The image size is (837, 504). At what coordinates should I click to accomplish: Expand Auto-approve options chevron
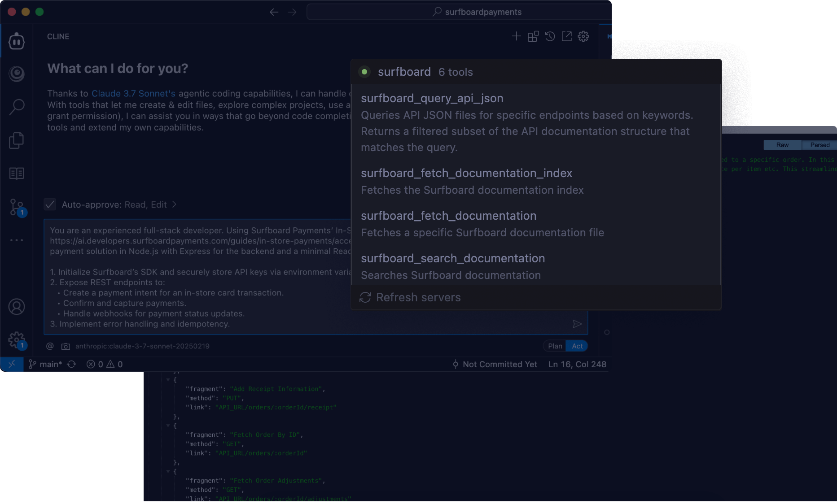point(174,204)
